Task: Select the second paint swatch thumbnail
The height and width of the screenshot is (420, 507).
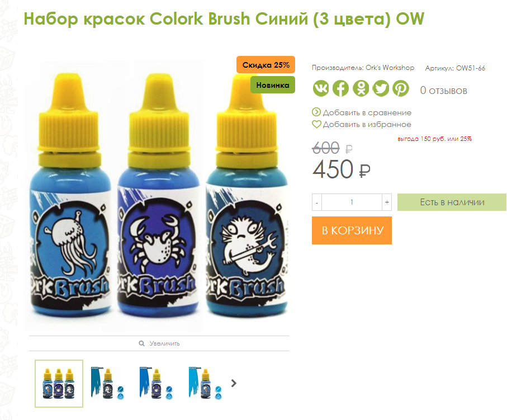Action: tap(107, 384)
